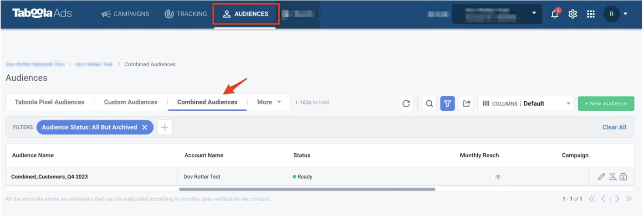The height and width of the screenshot is (217, 644).
Task: Expand the More tab dropdown
Action: tap(269, 102)
